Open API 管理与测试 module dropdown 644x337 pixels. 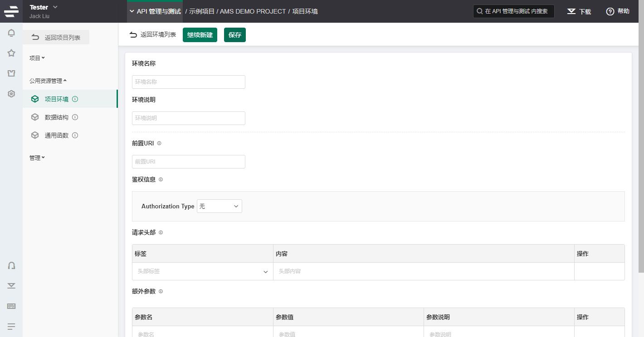155,11
